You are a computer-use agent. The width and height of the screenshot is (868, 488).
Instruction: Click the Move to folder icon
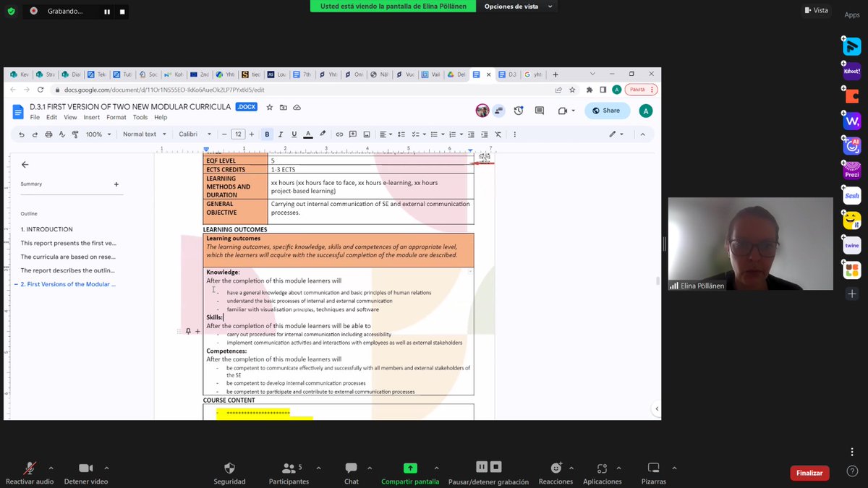[x=284, y=107]
